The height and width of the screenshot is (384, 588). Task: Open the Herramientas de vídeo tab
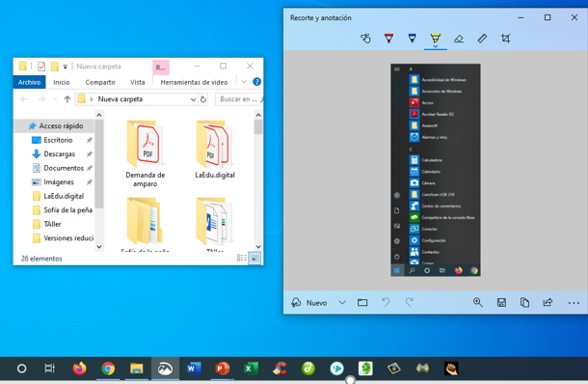click(194, 82)
